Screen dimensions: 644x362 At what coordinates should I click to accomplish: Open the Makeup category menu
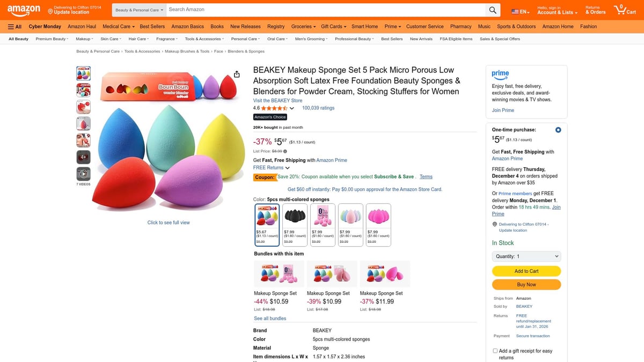tap(84, 38)
